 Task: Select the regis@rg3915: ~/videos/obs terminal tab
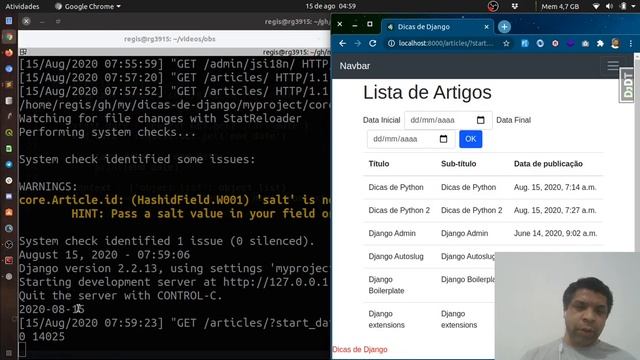click(170, 39)
